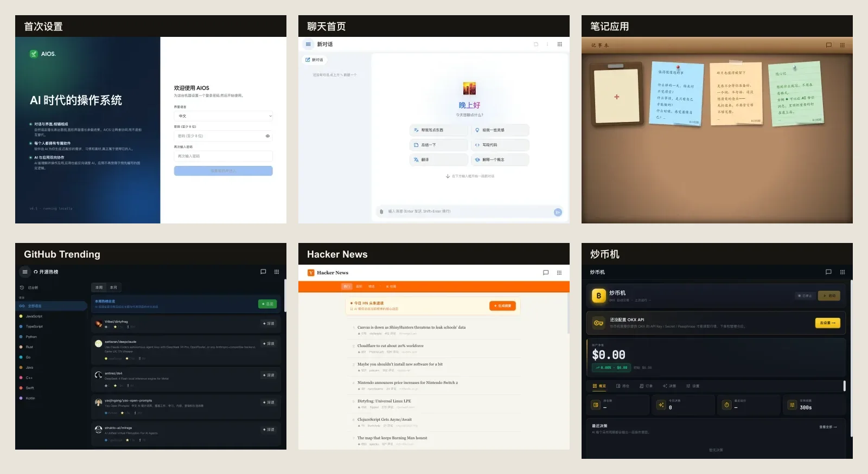Screen dimensions: 868x474
Task: Choose the 写段代码 suggestion
Action: click(500, 145)
